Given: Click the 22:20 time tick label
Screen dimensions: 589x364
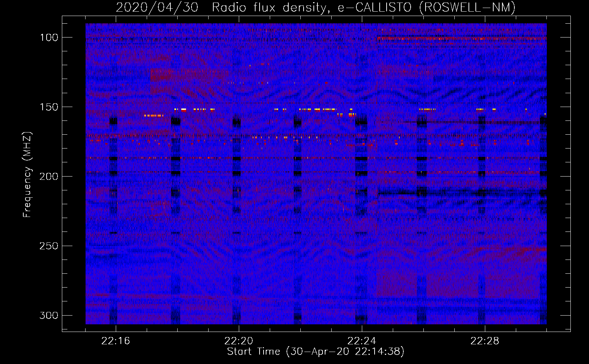Looking at the screenshot, I should pyautogui.click(x=239, y=341).
